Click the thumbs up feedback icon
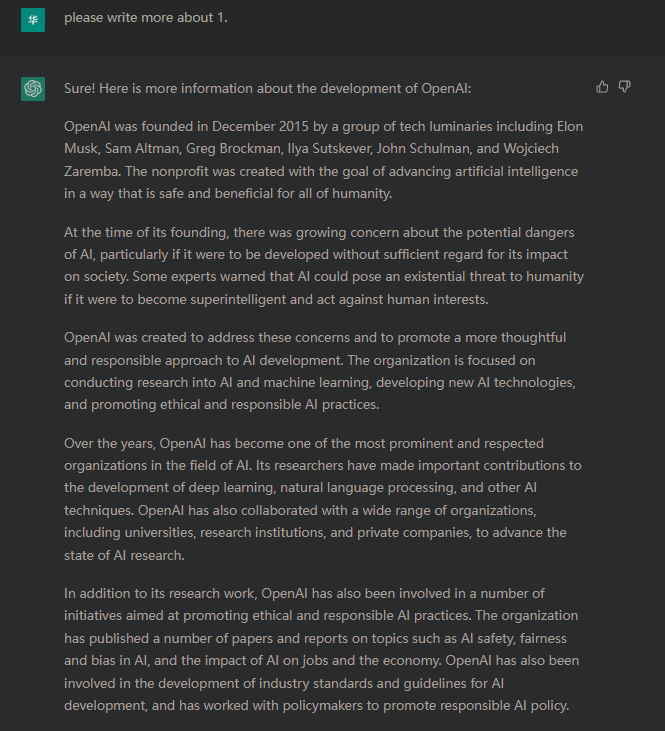This screenshot has height=731, width=665. pyautogui.click(x=602, y=87)
